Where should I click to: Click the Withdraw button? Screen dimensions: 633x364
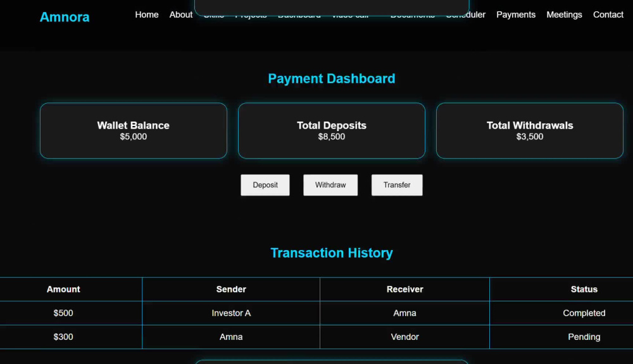click(330, 185)
